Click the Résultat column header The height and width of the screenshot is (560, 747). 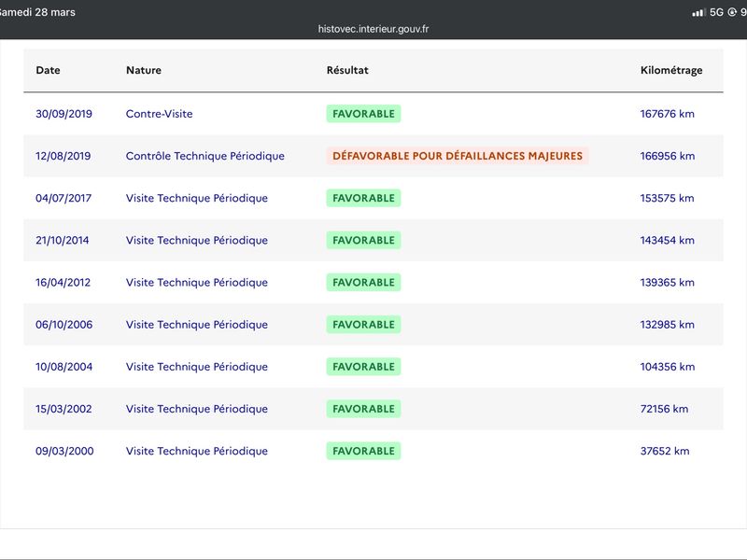click(347, 70)
